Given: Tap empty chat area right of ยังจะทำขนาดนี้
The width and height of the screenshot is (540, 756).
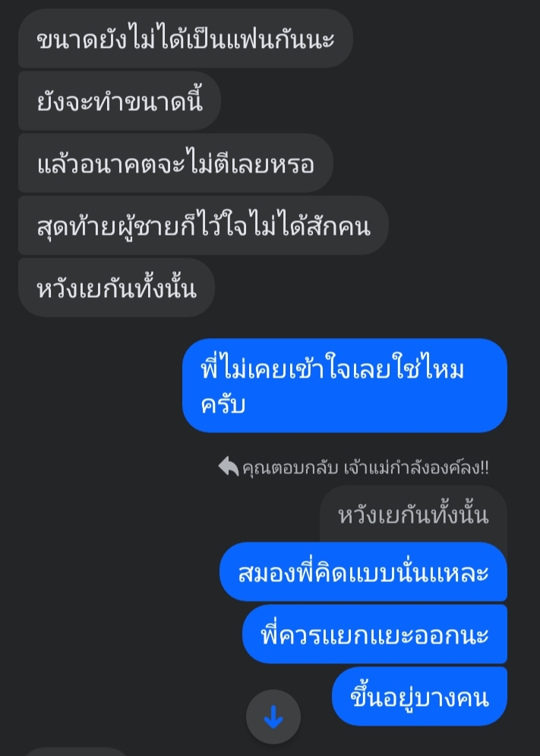Looking at the screenshot, I should (376, 101).
